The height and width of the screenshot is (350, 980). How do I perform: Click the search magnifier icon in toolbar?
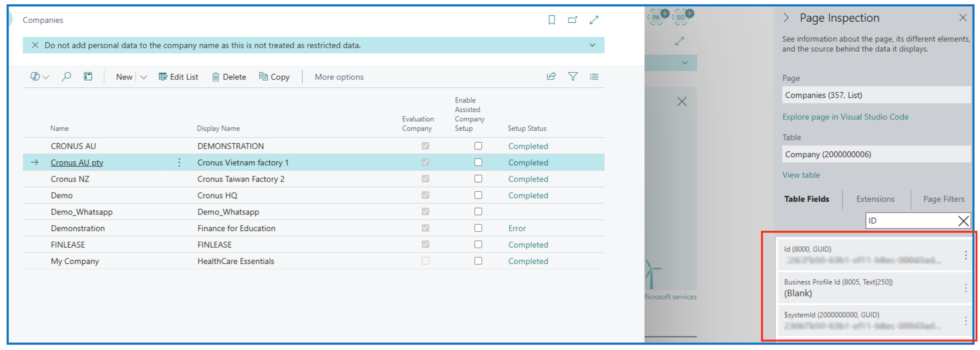[x=66, y=77]
